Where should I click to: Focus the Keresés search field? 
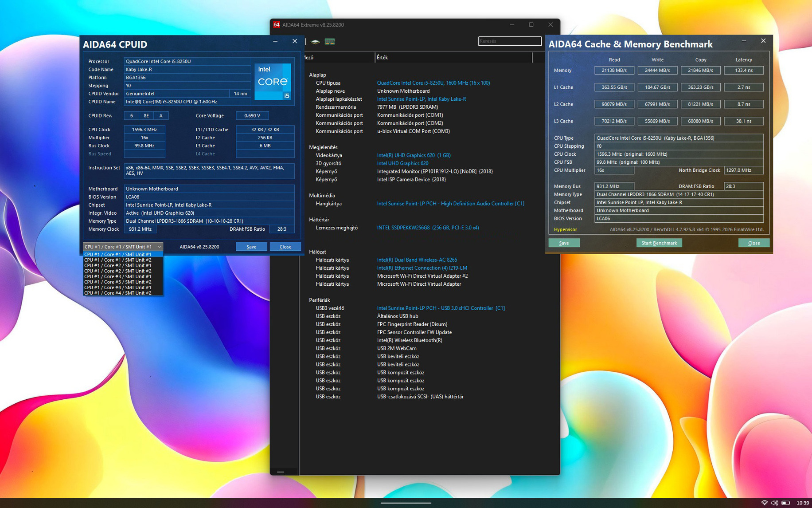(x=510, y=41)
